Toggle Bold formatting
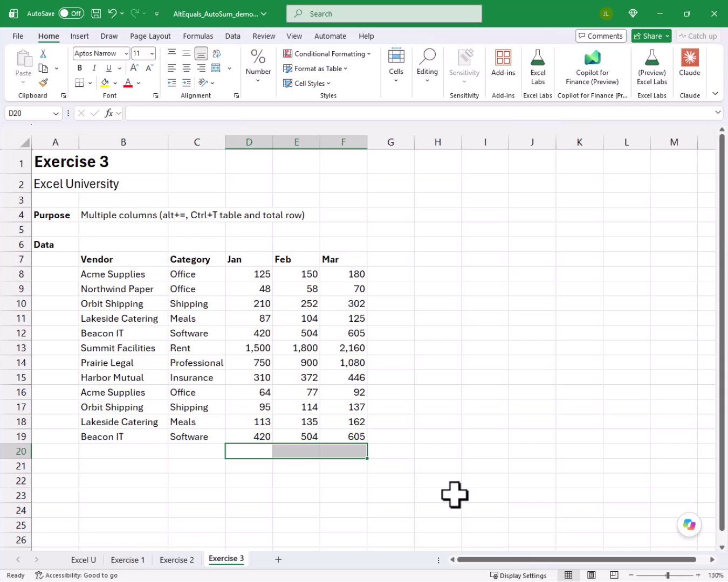Image resolution: width=728 pixels, height=582 pixels. click(x=79, y=68)
